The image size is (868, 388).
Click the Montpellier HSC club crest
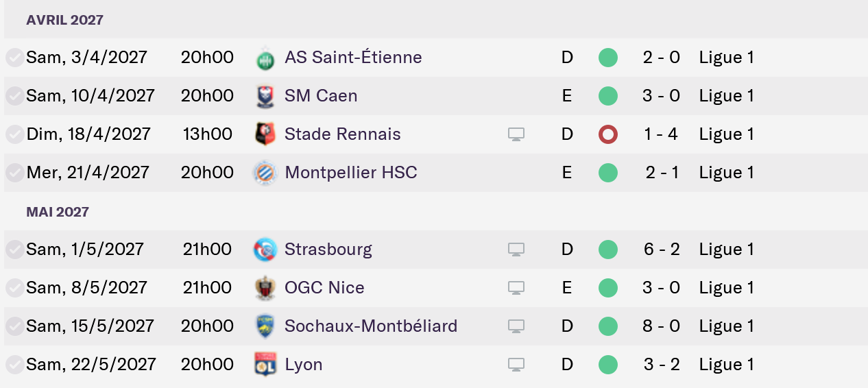coord(265,173)
